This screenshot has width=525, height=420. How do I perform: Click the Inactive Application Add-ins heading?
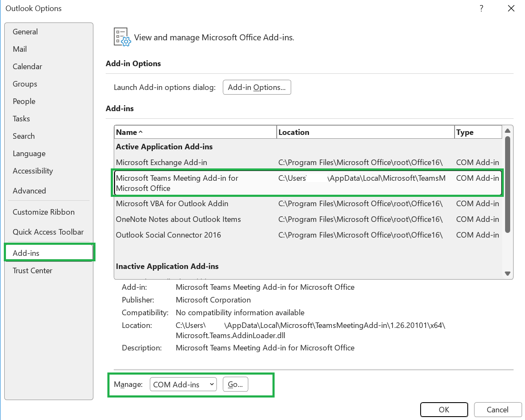point(167,266)
